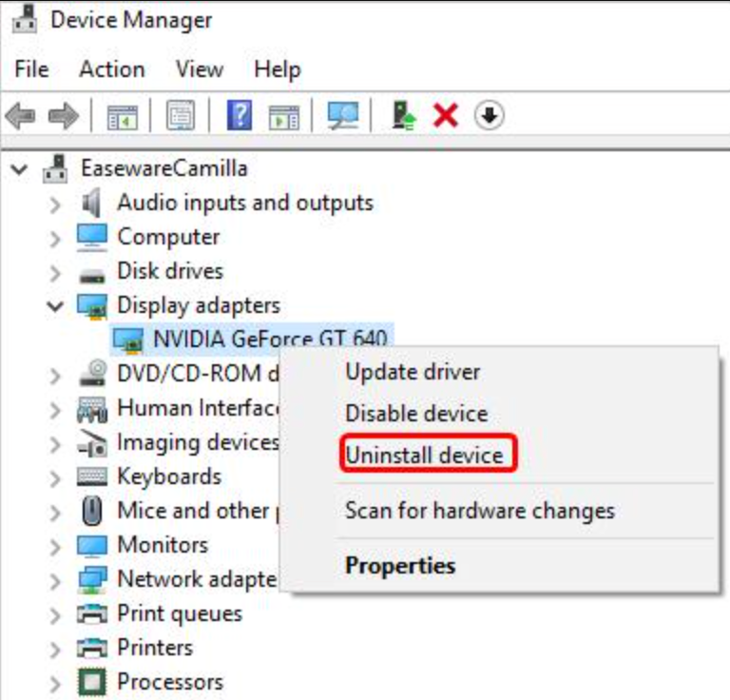
Task: Expand the Monitors chevron
Action: pos(55,547)
